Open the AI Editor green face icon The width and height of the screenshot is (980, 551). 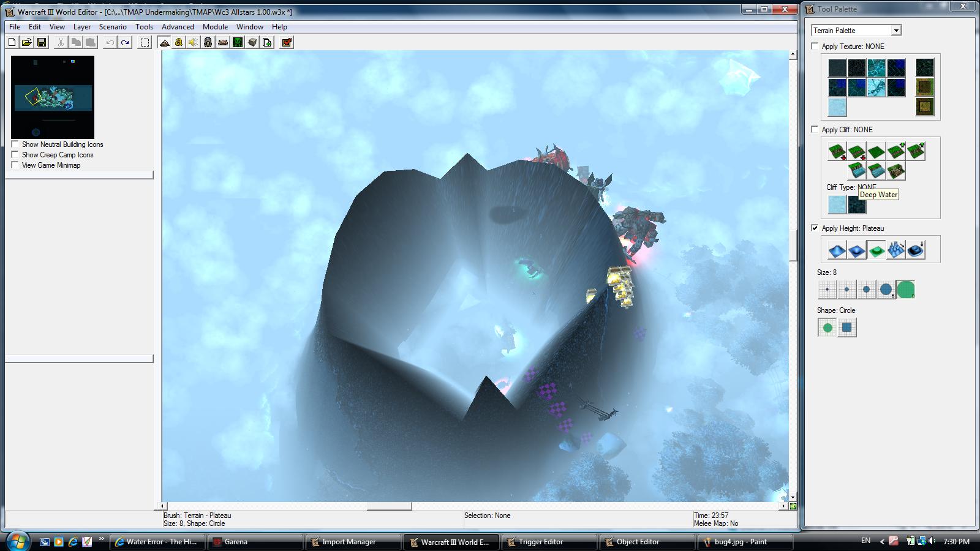238,42
